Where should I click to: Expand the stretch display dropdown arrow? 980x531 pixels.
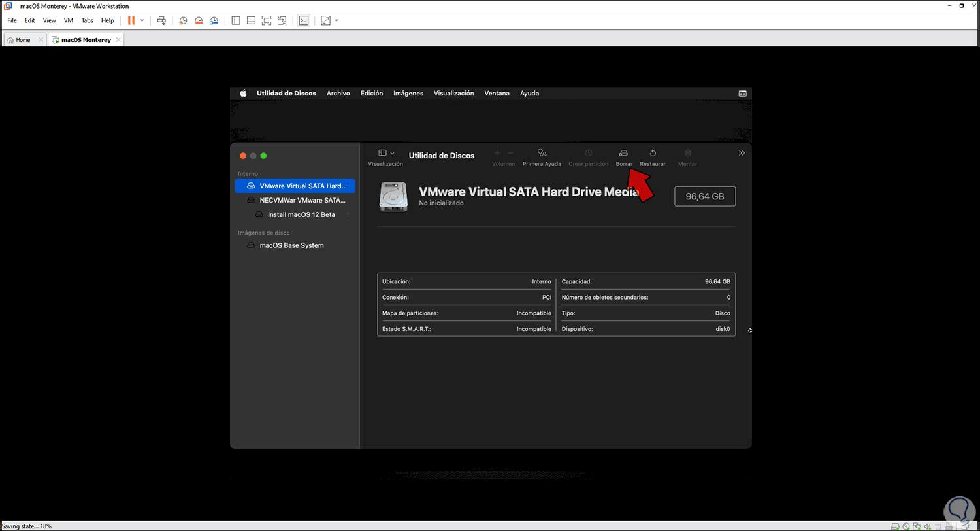pos(336,20)
